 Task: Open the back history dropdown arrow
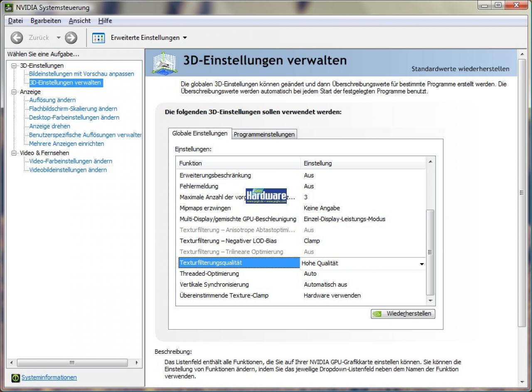click(x=58, y=38)
